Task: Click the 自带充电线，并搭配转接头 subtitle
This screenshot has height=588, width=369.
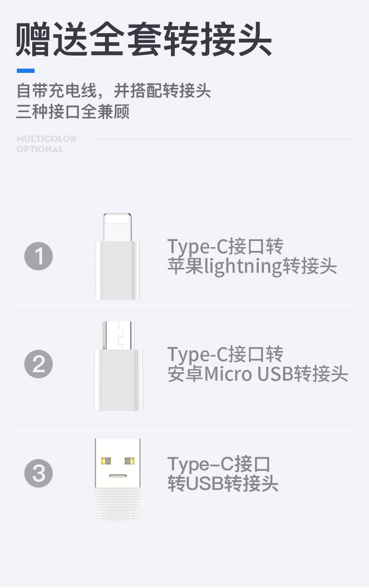Action: point(114,91)
